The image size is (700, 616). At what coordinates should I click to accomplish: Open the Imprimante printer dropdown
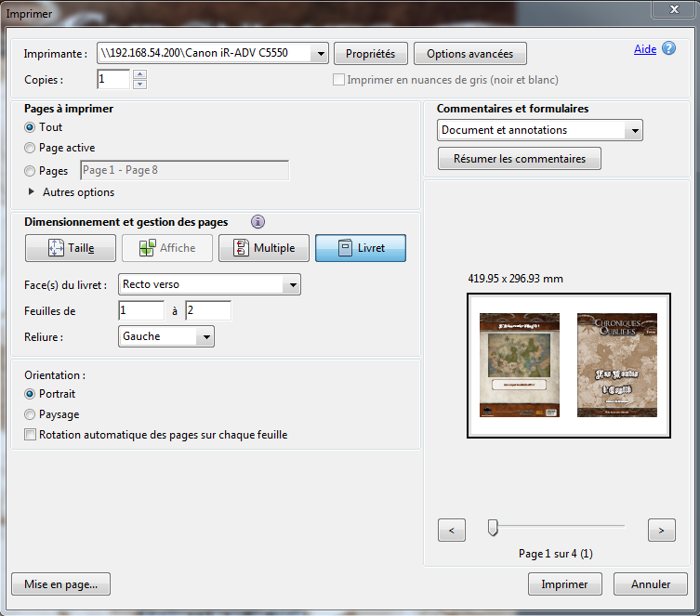click(x=321, y=54)
